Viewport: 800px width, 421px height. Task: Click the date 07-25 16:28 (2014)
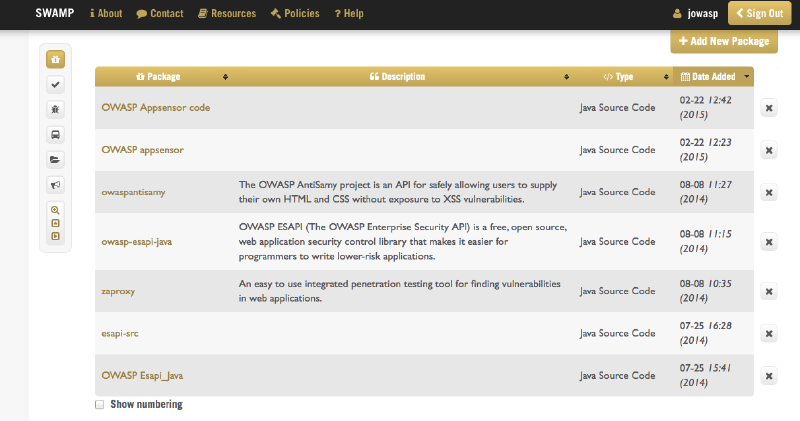706,333
